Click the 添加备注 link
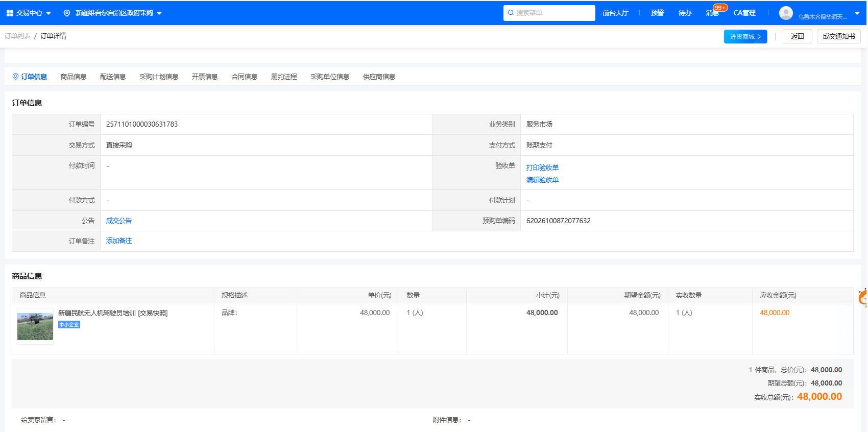The image size is (868, 432). click(119, 241)
